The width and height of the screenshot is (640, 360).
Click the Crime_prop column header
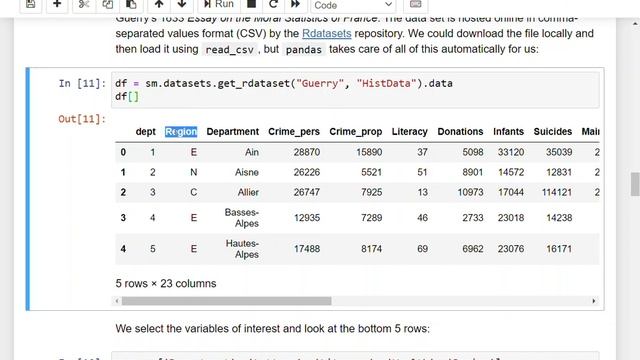(x=356, y=131)
